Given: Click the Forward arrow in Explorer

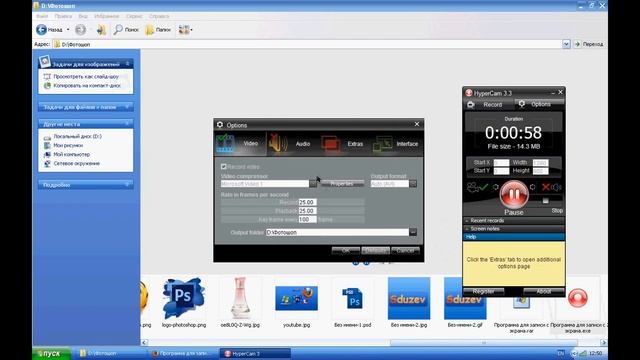Looking at the screenshot, I should pyautogui.click(x=80, y=29).
